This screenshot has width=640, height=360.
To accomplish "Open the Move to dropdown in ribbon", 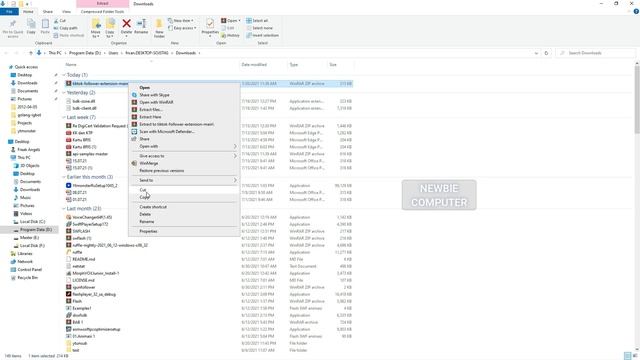I will pyautogui.click(x=96, y=33).
